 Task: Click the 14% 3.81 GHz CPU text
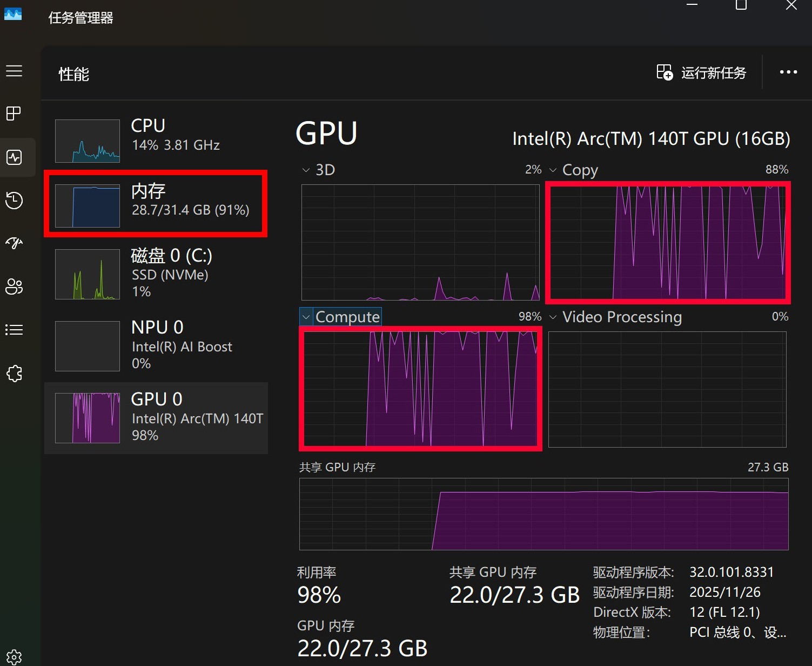176,145
